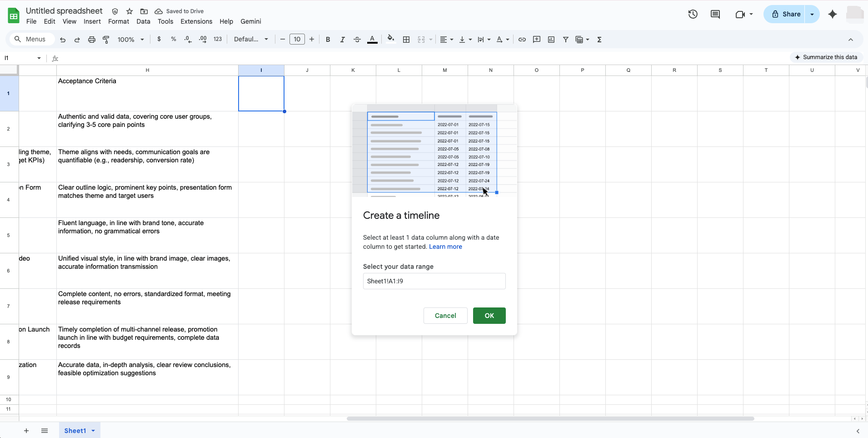The height and width of the screenshot is (438, 868).
Task: Toggle bold formatting
Action: click(328, 40)
